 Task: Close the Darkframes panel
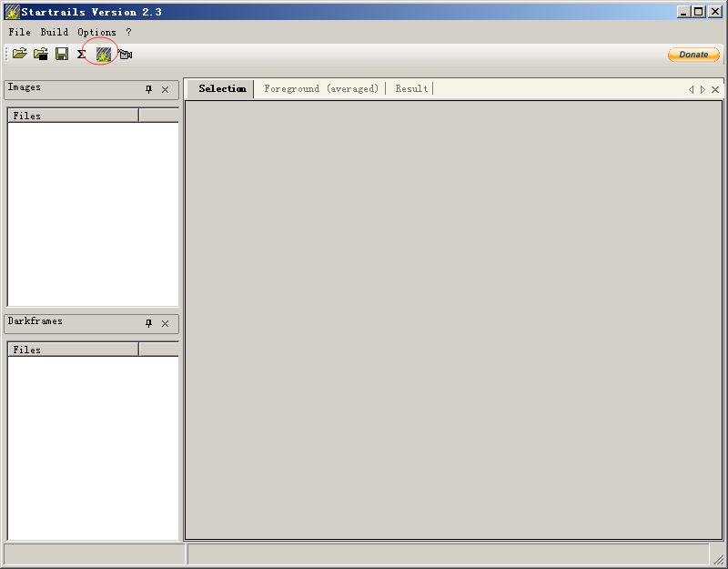click(x=166, y=324)
